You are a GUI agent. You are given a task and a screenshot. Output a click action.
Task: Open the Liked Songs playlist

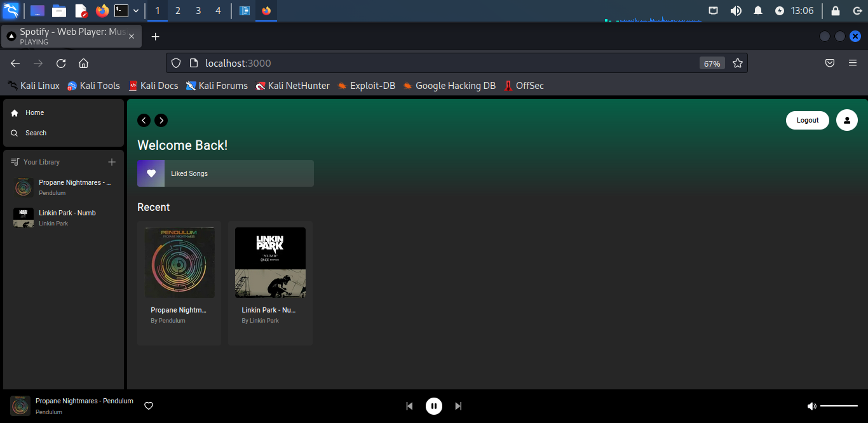[225, 173]
